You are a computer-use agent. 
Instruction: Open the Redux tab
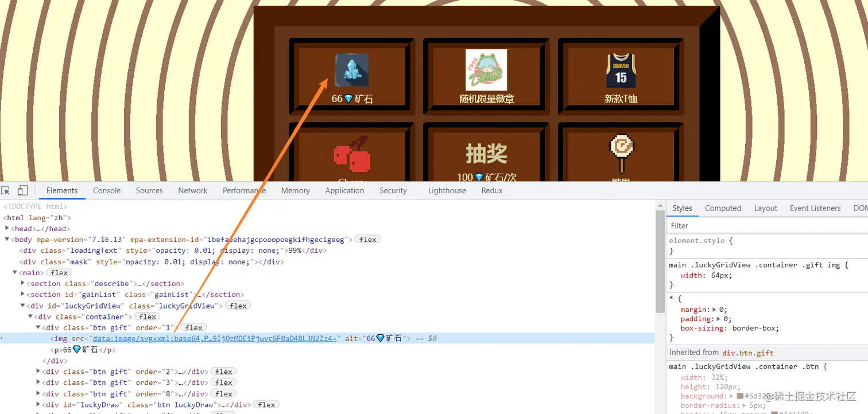492,190
